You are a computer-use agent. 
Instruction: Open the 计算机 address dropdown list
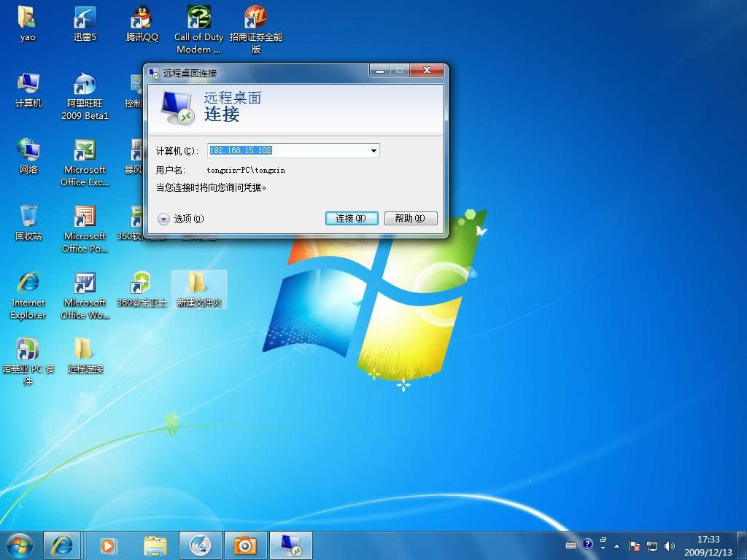(x=374, y=150)
